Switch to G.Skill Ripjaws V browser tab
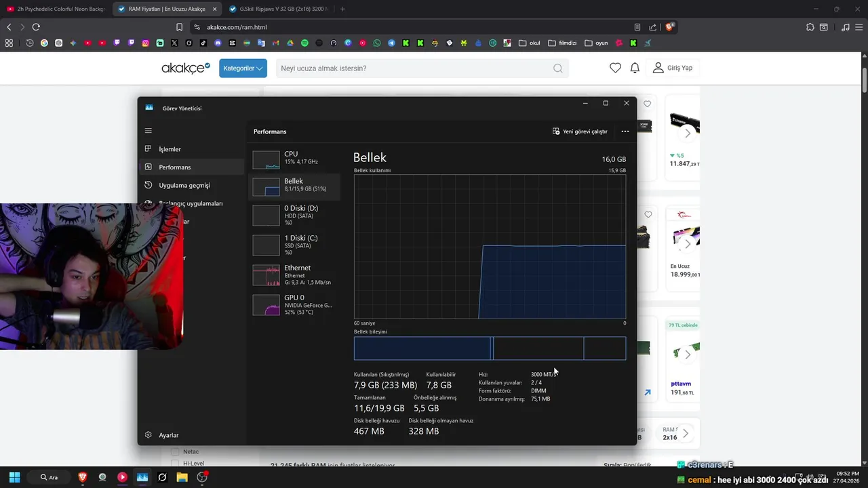868x488 pixels. pos(279,9)
